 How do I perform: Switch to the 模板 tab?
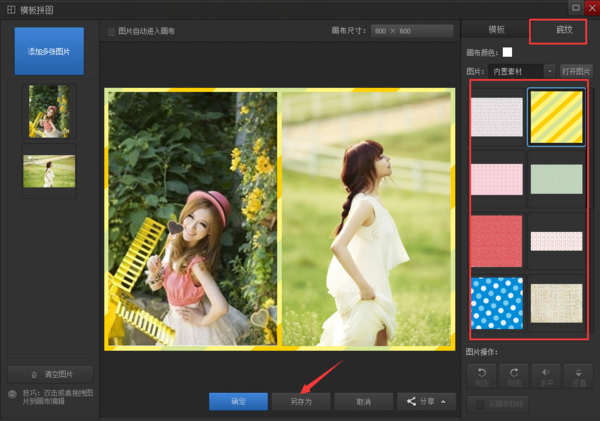point(496,29)
